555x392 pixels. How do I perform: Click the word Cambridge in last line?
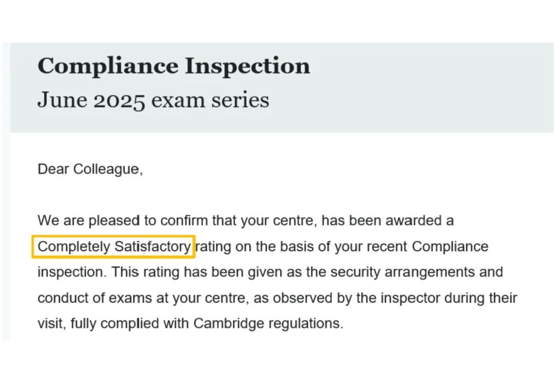(x=229, y=323)
